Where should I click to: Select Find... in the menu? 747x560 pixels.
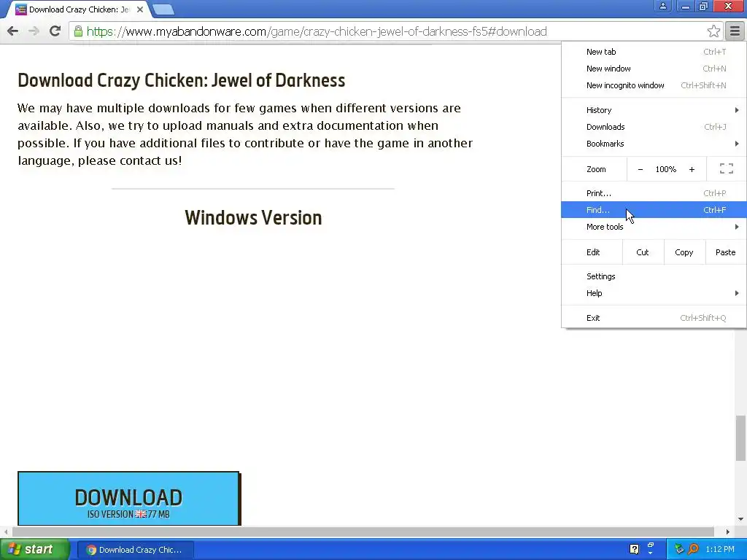[x=654, y=209]
